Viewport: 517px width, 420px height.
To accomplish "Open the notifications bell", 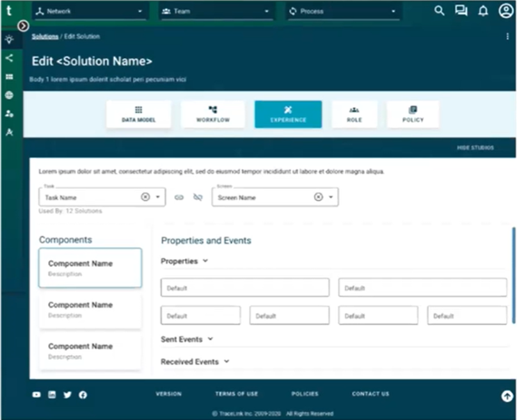I will [x=483, y=11].
